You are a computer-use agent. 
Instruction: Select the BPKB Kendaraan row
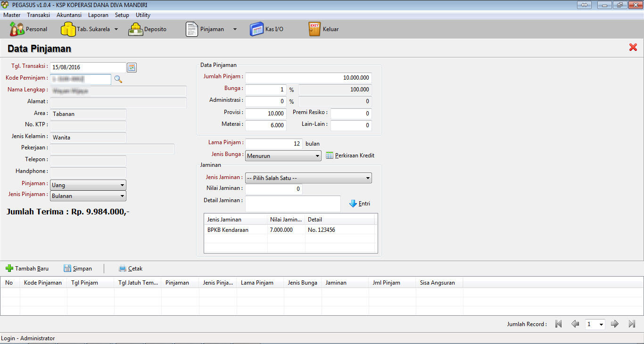coord(290,230)
